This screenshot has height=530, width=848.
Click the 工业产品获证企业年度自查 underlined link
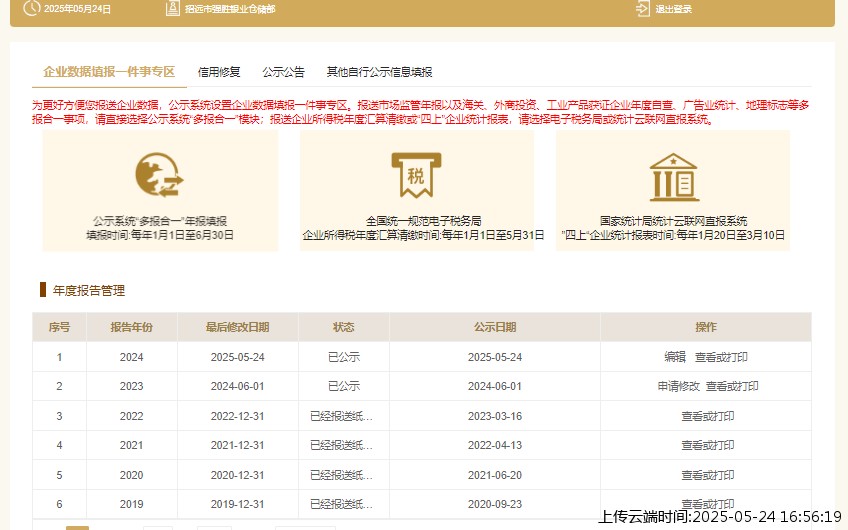click(x=610, y=105)
